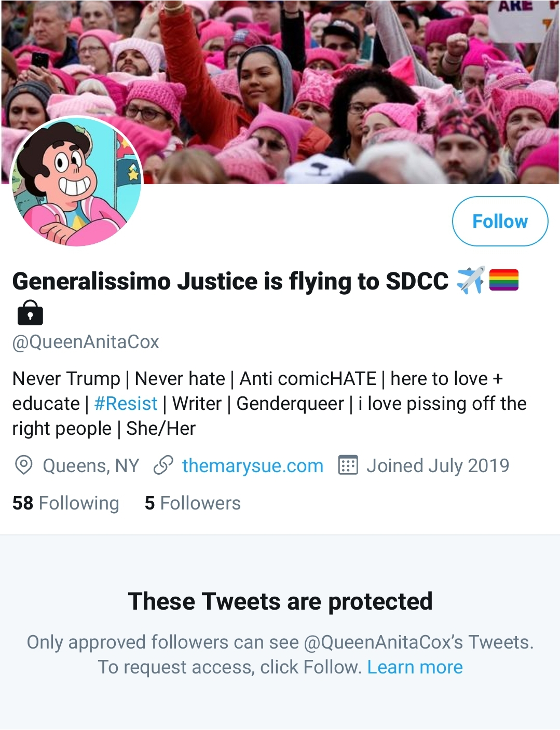Click the Queens, NY location text

91,466
